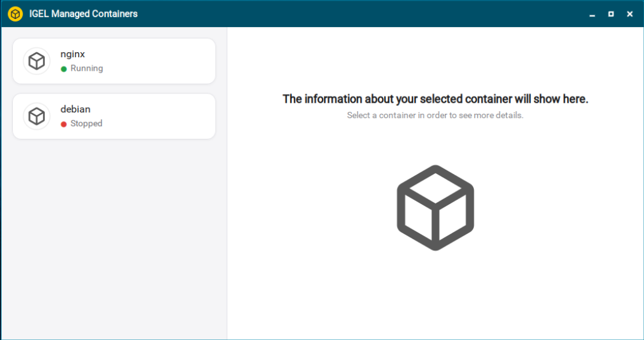
Task: Click the large cube placeholder image
Action: point(435,208)
